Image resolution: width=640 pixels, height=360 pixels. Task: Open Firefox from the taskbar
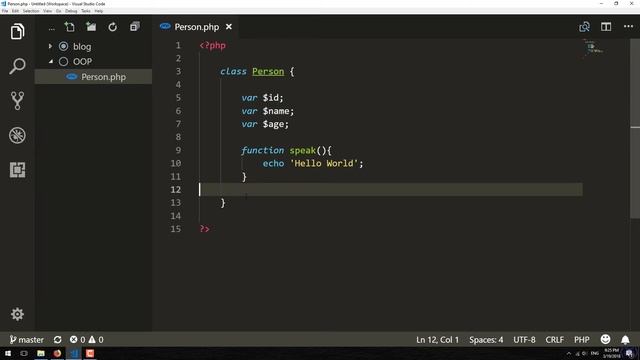pos(57,353)
